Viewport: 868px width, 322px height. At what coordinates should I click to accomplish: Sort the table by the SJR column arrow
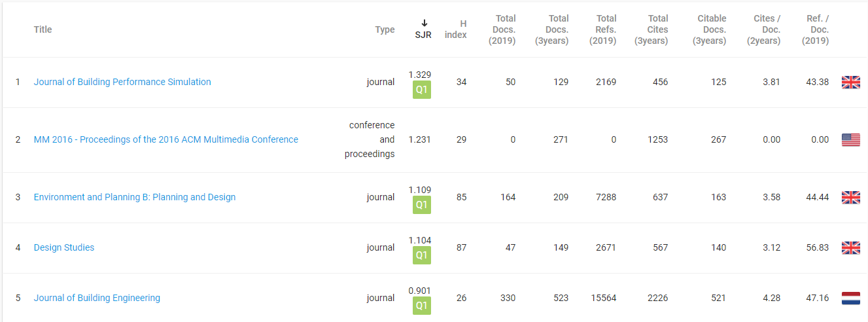pyautogui.click(x=423, y=23)
